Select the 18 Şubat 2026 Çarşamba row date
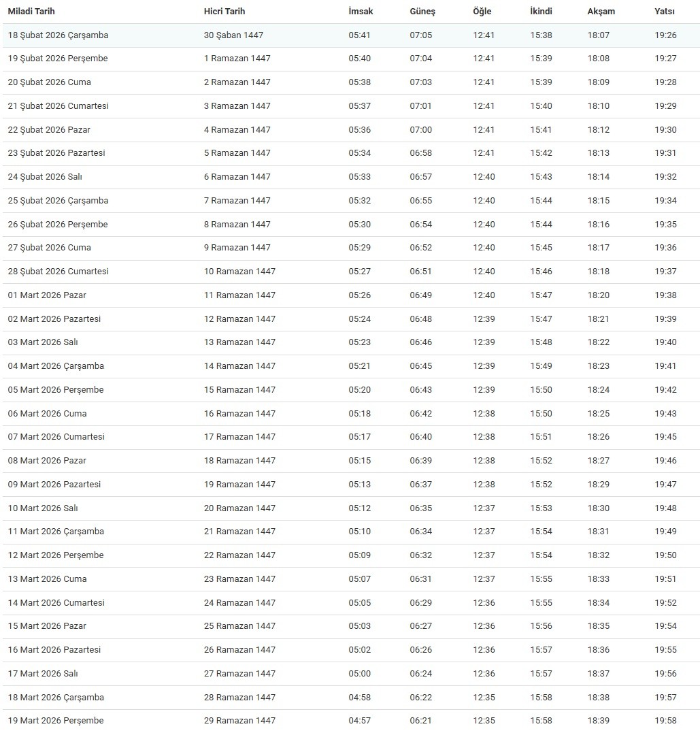Screen dimensions: 700x733 pos(58,35)
